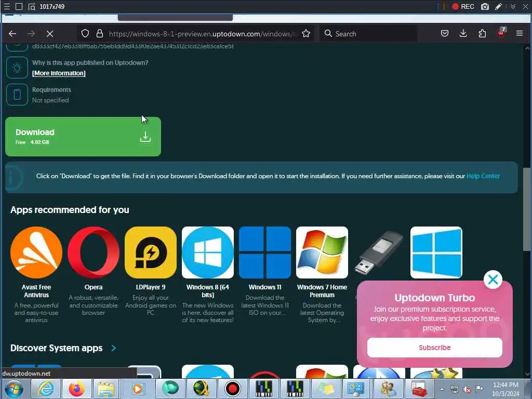Click the muted volume tray icon
This screenshot has width=532, height=399.
point(467,390)
